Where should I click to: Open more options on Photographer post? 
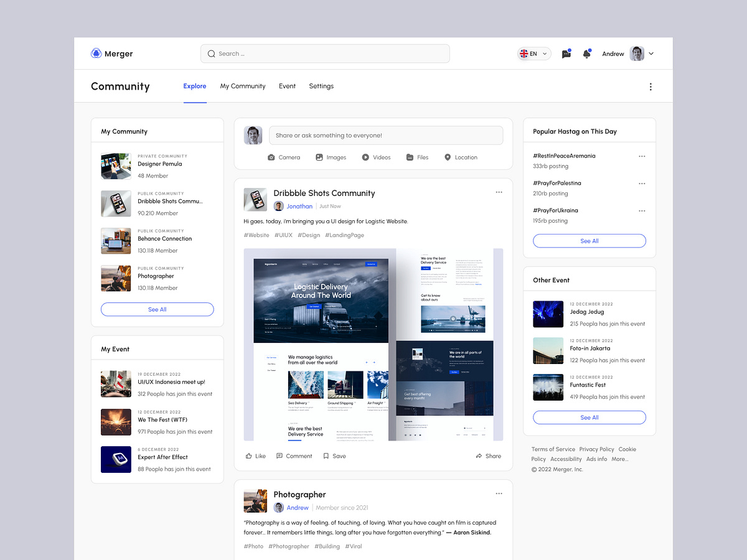pos(499,493)
